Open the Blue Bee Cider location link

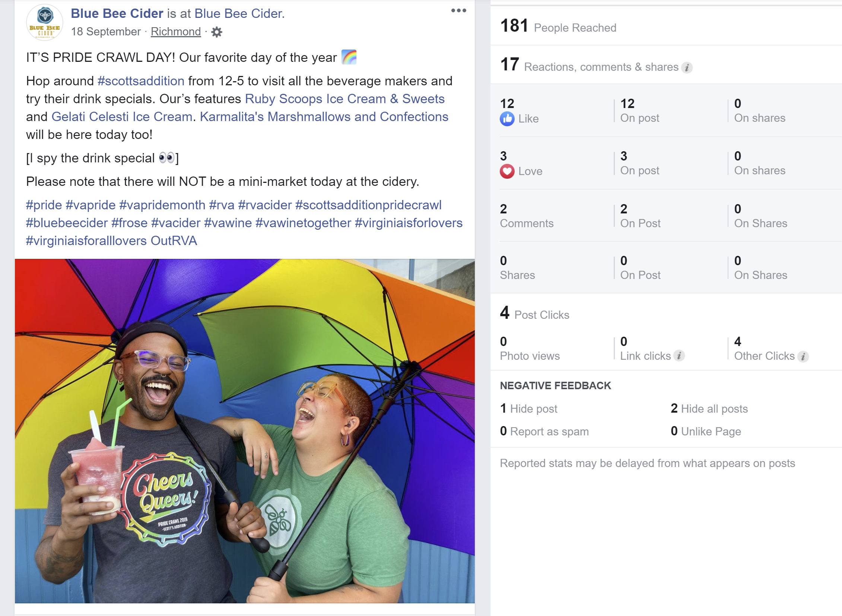click(x=239, y=13)
